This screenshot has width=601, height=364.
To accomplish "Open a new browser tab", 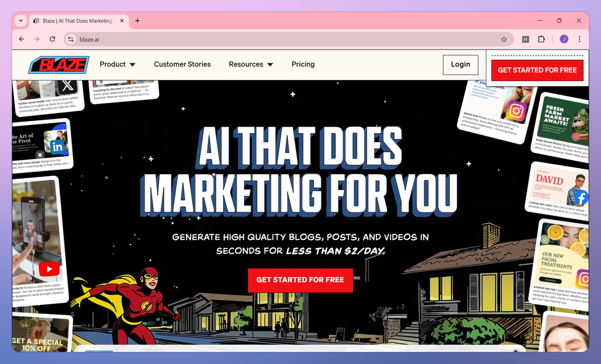I will coord(138,21).
